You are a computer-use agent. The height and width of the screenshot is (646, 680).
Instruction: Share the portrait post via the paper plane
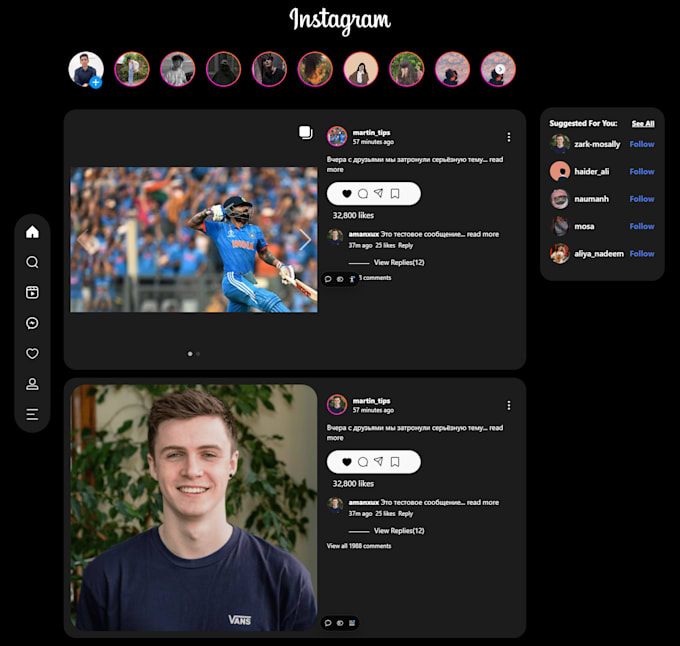(379, 462)
